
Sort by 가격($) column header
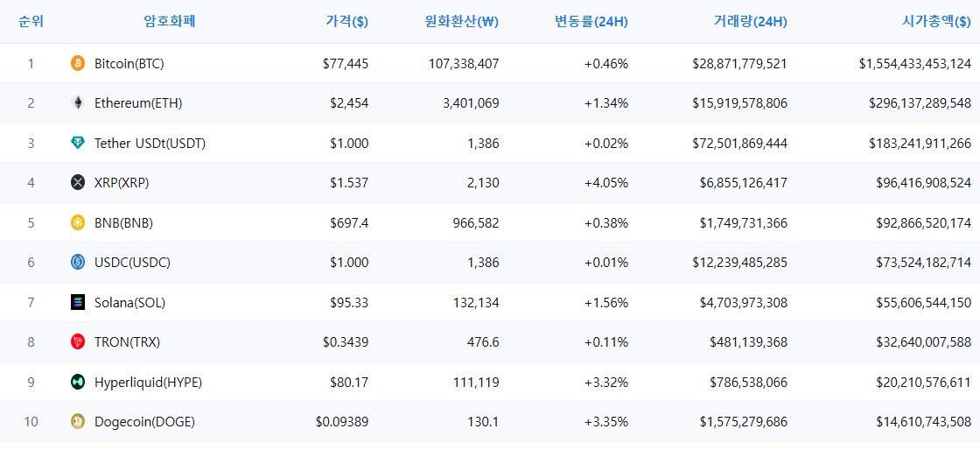(346, 22)
